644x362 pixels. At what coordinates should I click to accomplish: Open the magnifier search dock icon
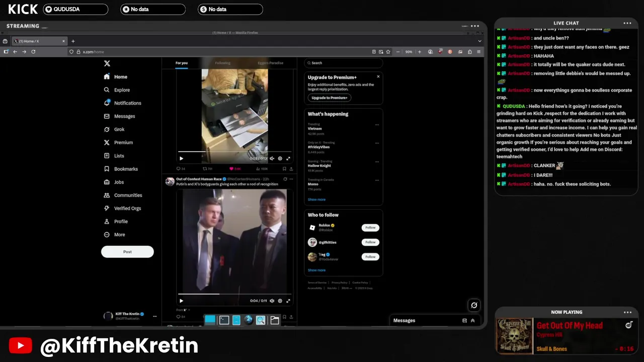[x=260, y=320]
